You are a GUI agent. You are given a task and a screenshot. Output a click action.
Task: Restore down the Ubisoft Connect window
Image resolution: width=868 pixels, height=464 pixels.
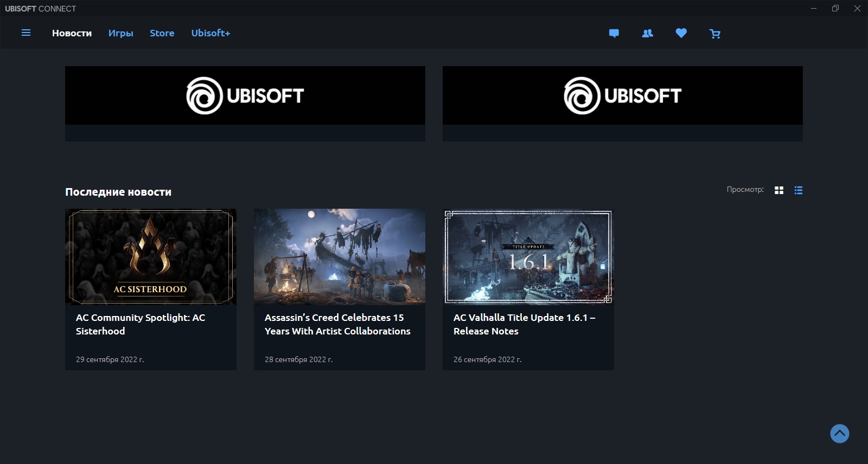[835, 8]
